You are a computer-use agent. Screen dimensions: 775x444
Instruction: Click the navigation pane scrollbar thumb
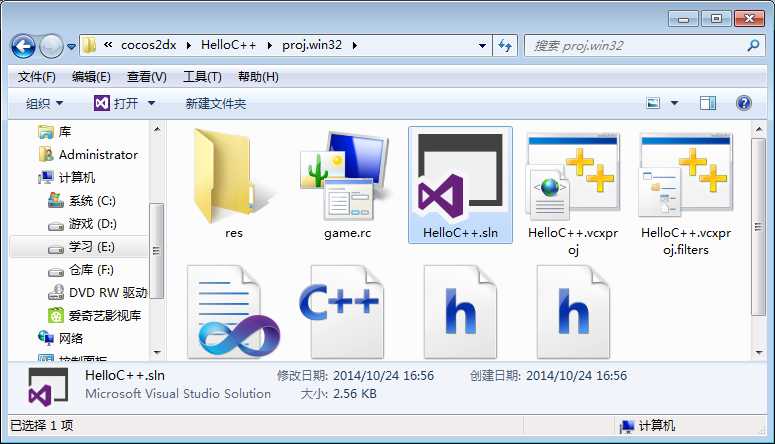pyautogui.click(x=157, y=251)
